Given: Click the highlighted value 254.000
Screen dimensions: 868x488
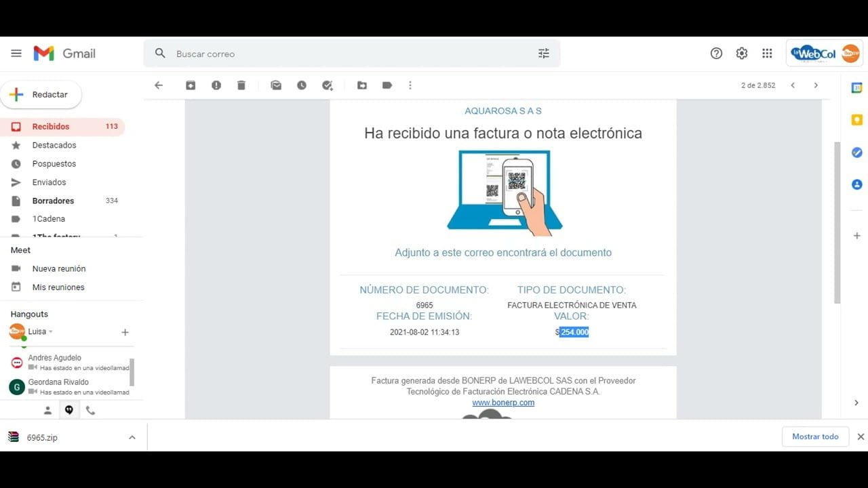Looking at the screenshot, I should point(574,332).
